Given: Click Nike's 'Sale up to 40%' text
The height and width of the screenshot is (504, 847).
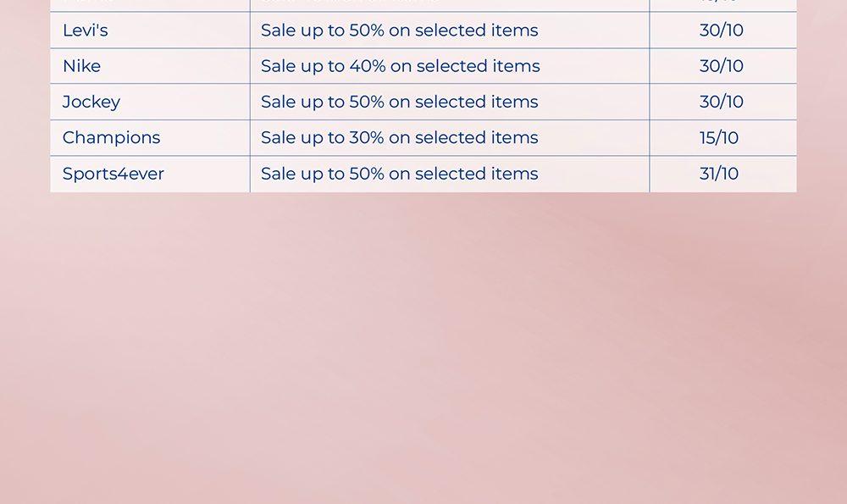Looking at the screenshot, I should 400,66.
